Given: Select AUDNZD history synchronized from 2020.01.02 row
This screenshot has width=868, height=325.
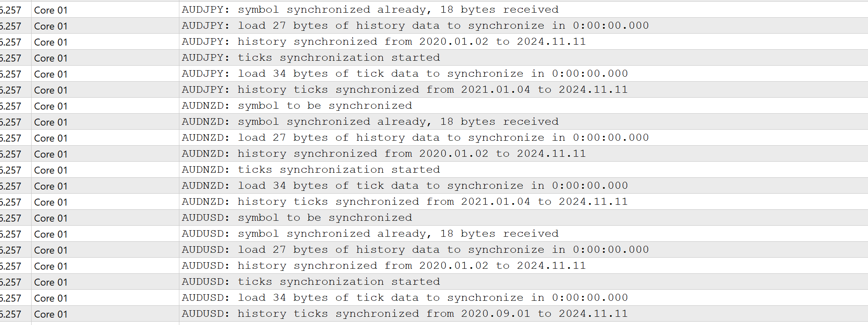Looking at the screenshot, I should [434, 153].
